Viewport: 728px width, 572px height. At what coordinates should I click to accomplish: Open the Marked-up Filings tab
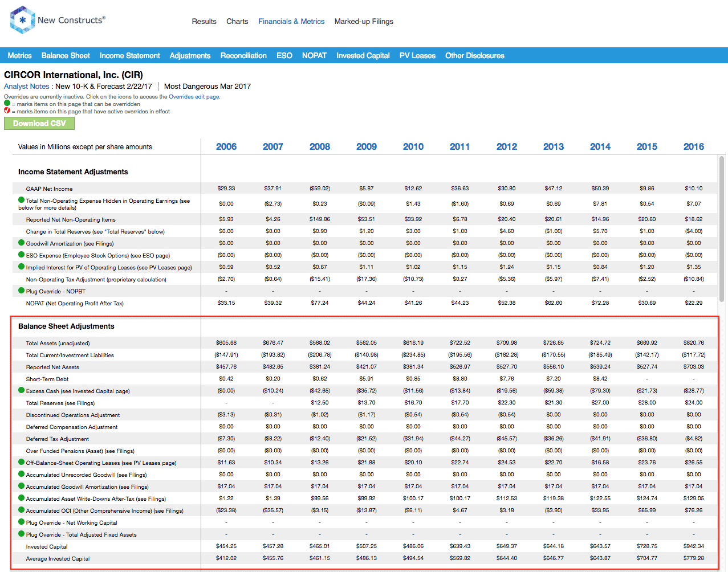coord(364,22)
